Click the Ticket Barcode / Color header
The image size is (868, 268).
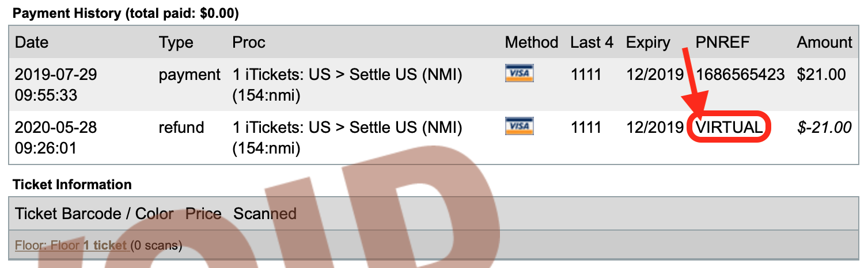click(94, 214)
